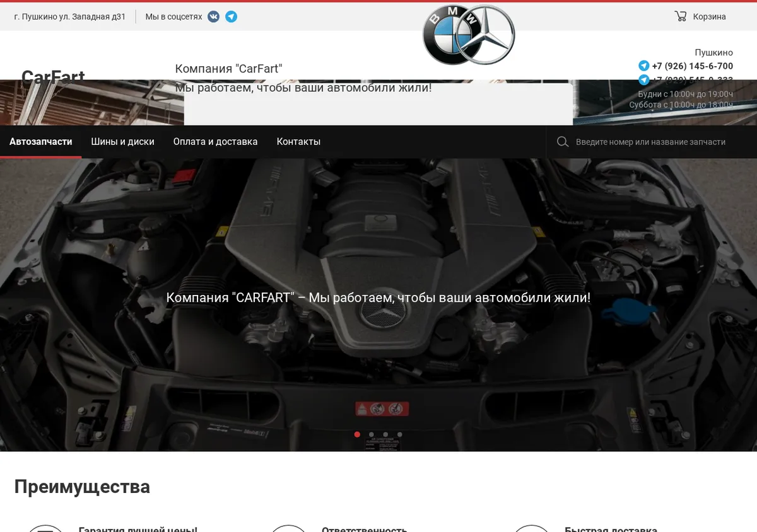Viewport: 757px width, 532px height.
Task: Open the Контакты menu item
Action: [x=298, y=142]
